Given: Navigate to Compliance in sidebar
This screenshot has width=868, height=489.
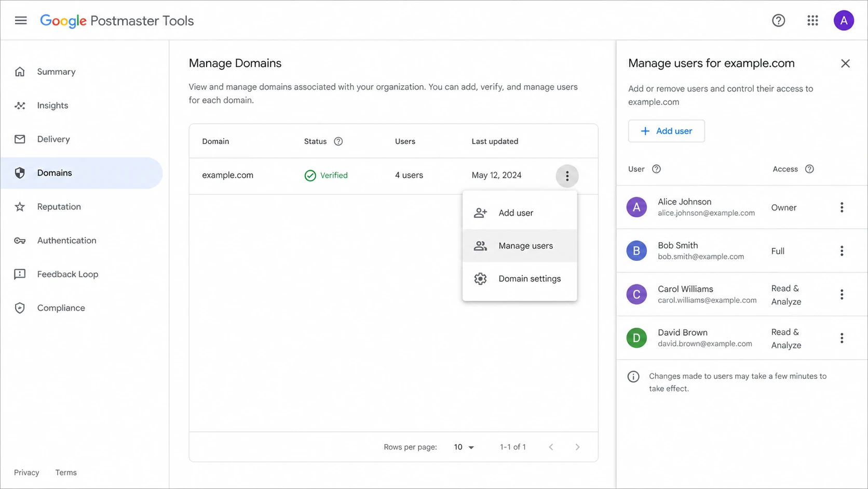Looking at the screenshot, I should [x=82, y=308].
